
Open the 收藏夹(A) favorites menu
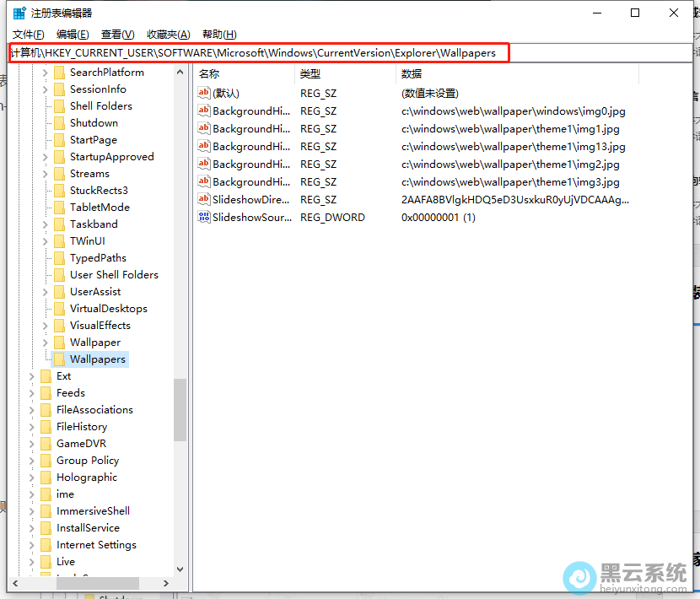pos(168,35)
